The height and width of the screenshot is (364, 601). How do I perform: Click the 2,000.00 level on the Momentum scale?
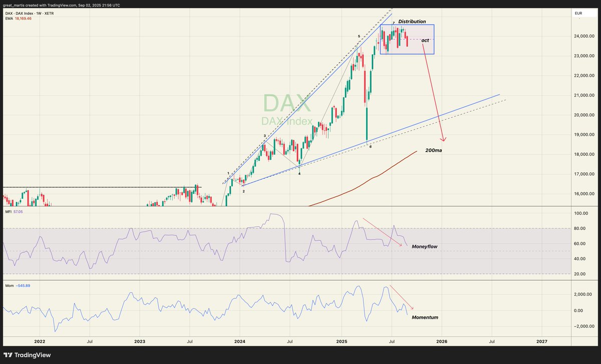pos(584,295)
